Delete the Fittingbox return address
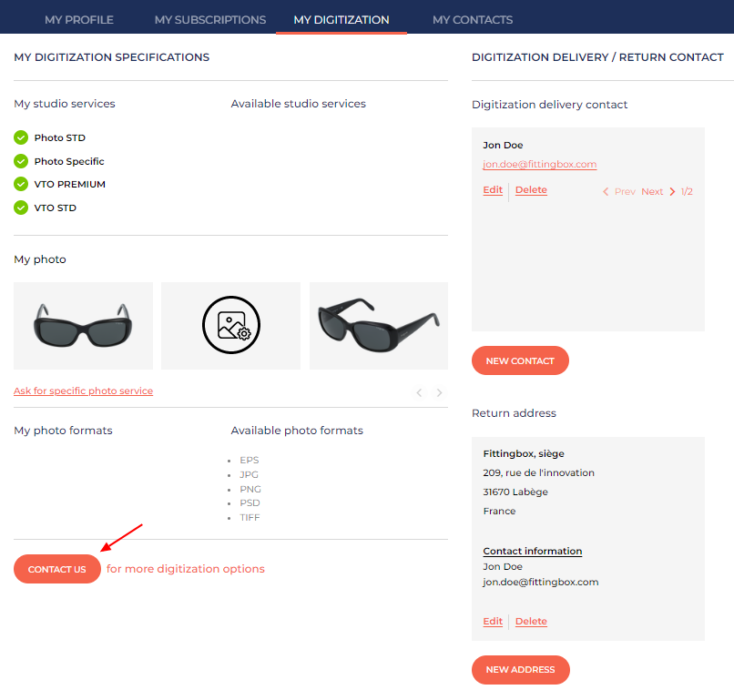The height and width of the screenshot is (700, 734). click(x=531, y=622)
